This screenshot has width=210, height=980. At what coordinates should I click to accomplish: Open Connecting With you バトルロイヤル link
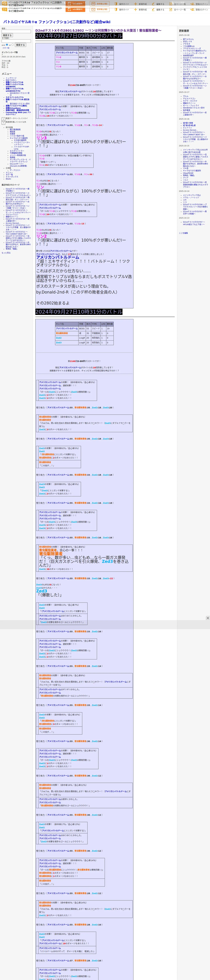18,113
